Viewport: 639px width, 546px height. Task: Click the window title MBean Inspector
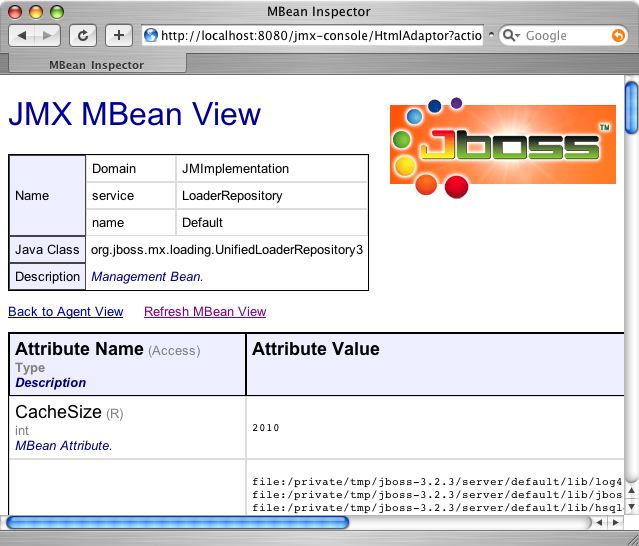pos(319,11)
